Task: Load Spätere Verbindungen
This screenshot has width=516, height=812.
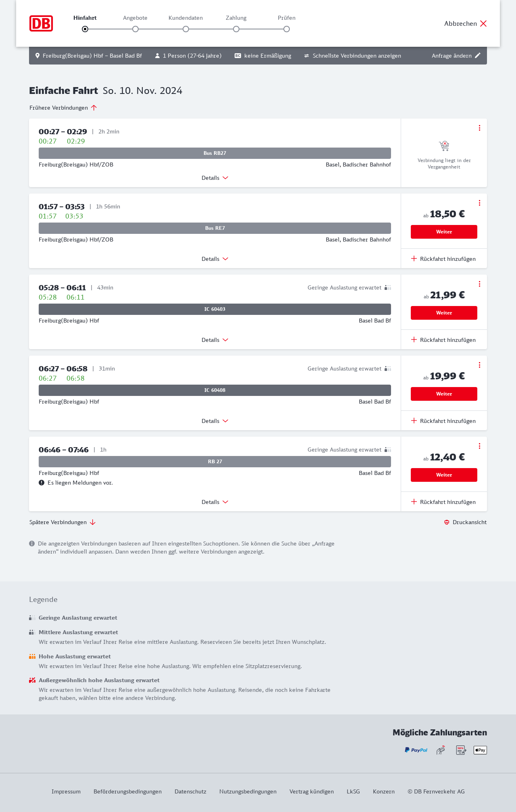Action: click(62, 522)
